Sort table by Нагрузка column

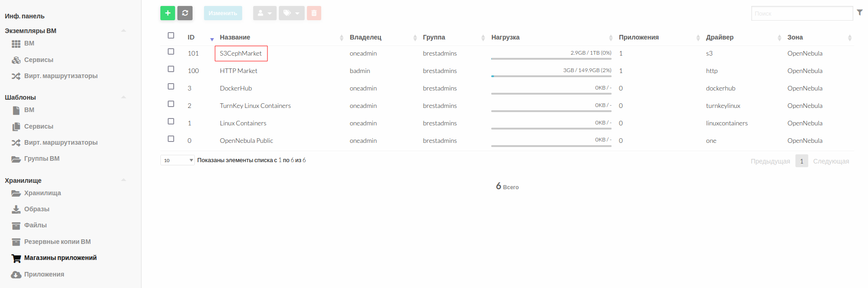tap(505, 37)
